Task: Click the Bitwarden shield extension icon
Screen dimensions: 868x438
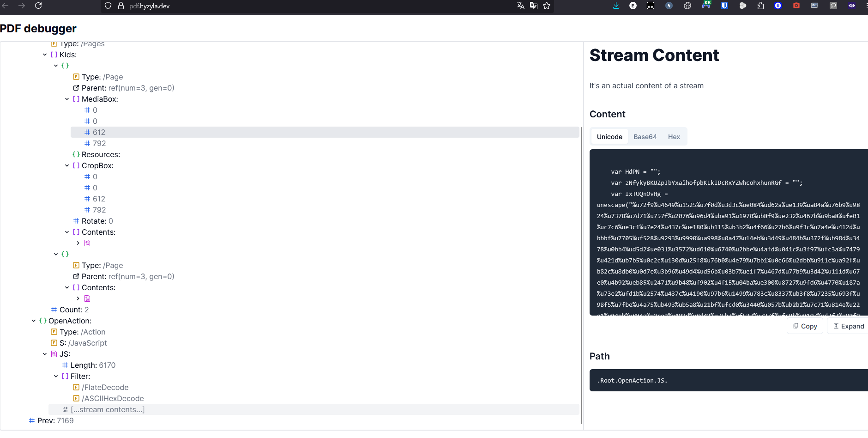Action: [724, 6]
